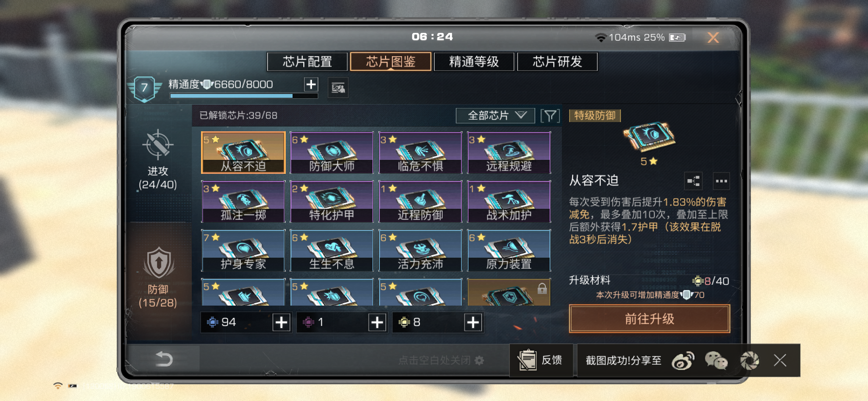Open the 反馈 feedback icon
Screen dimensions: 868x401
point(541,360)
